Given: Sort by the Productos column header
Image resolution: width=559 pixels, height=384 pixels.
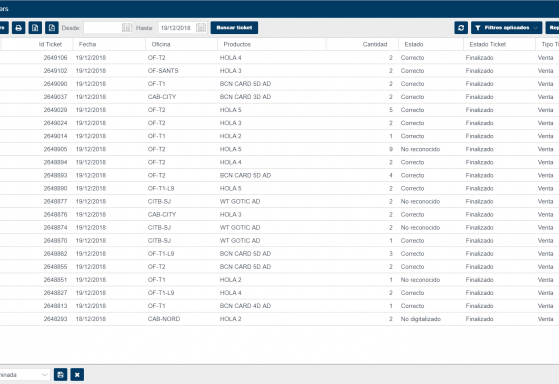Looking at the screenshot, I should tap(237, 44).
